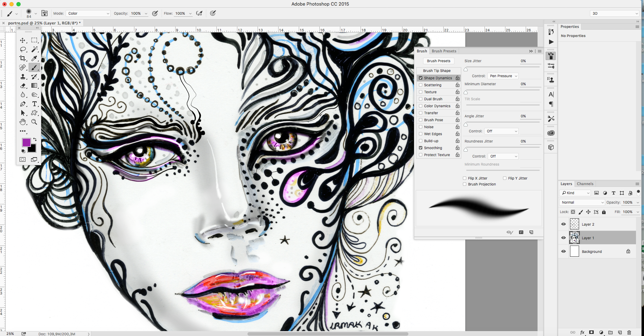644x336 pixels.
Task: Click the foreground purple color swatch
Action: (26, 142)
